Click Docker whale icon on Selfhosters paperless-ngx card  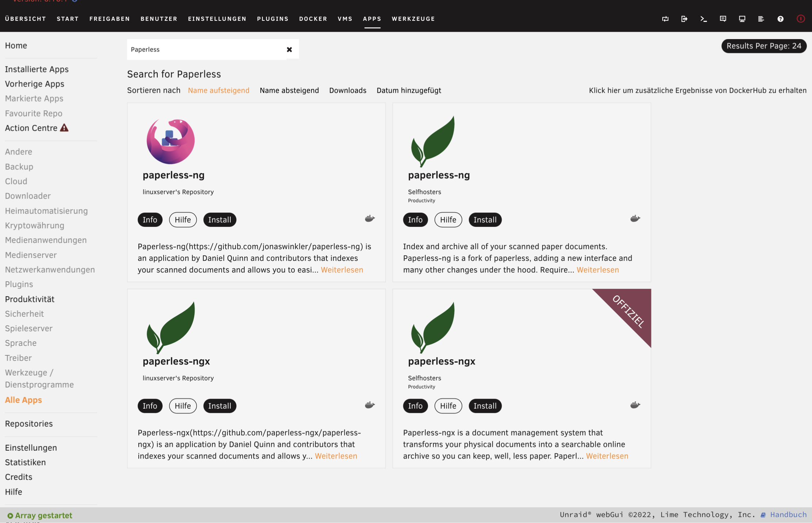coord(635,405)
